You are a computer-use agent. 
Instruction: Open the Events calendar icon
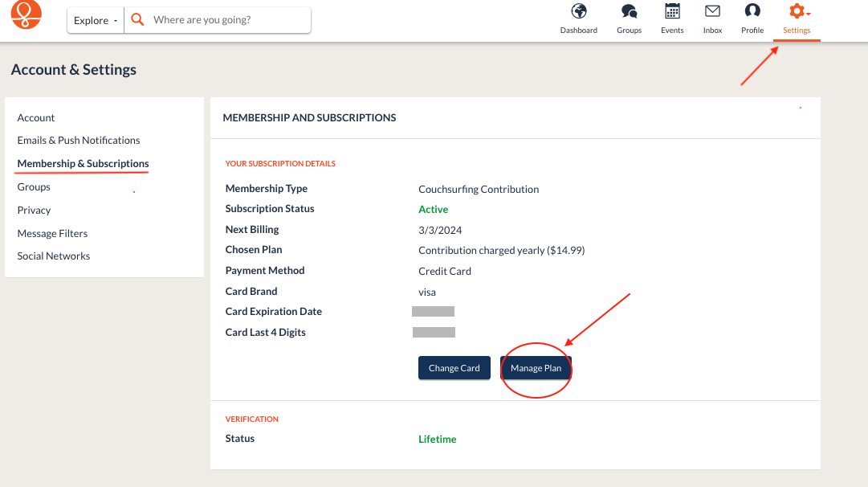tap(672, 11)
